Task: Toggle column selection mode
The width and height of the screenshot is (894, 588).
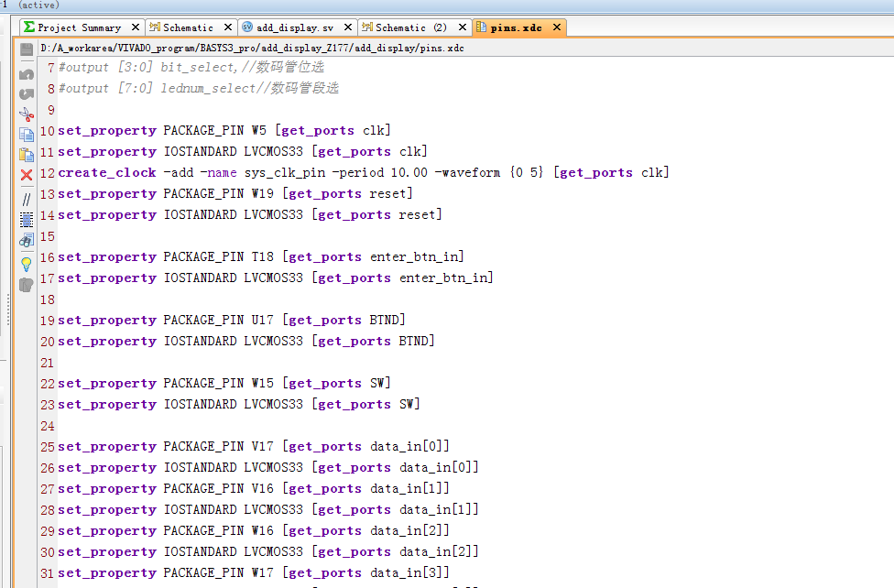Action: click(27, 219)
